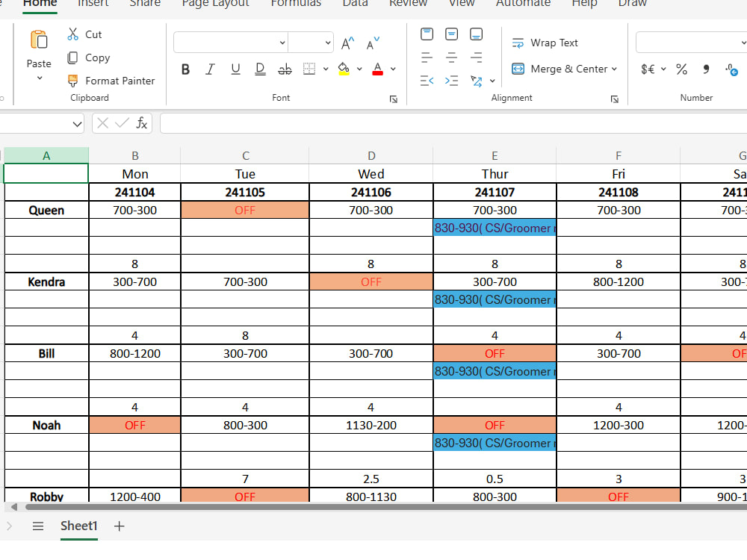Apply comma style format
Image resolution: width=747 pixels, height=560 pixels.
[706, 69]
